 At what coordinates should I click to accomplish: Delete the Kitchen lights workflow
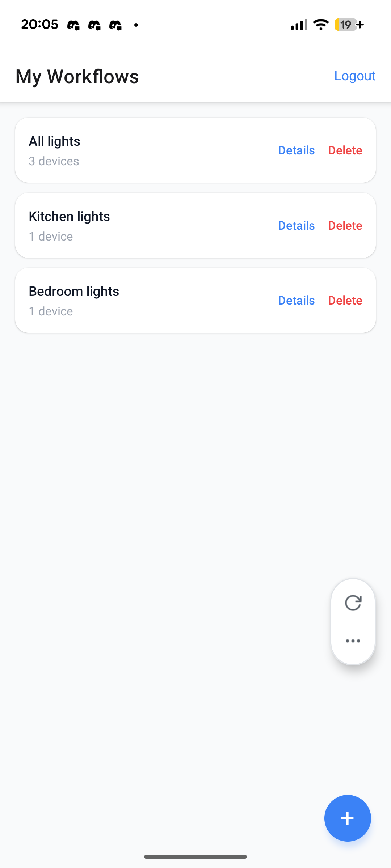coord(345,226)
